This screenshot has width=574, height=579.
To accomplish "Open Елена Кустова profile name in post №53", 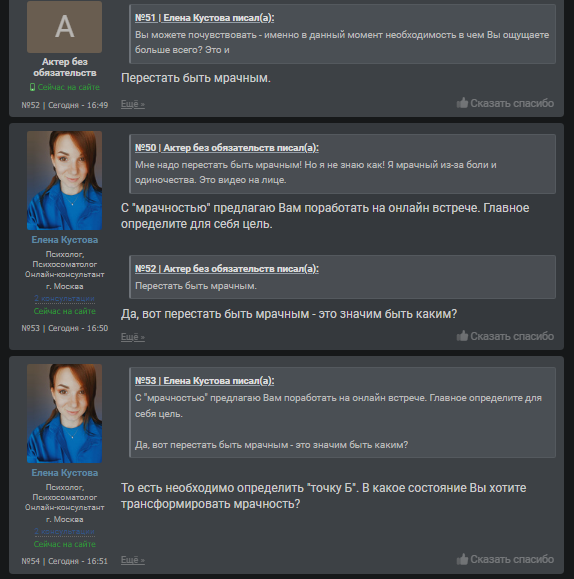I will (65, 240).
